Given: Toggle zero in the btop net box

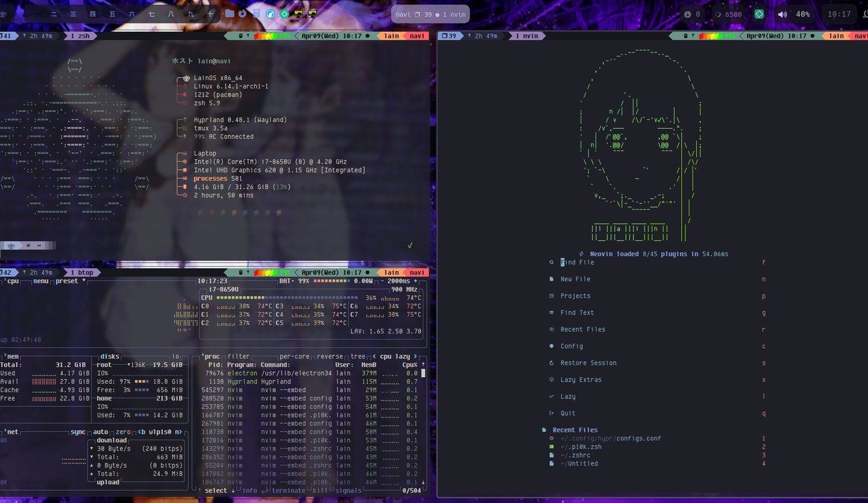Looking at the screenshot, I should (x=123, y=432).
